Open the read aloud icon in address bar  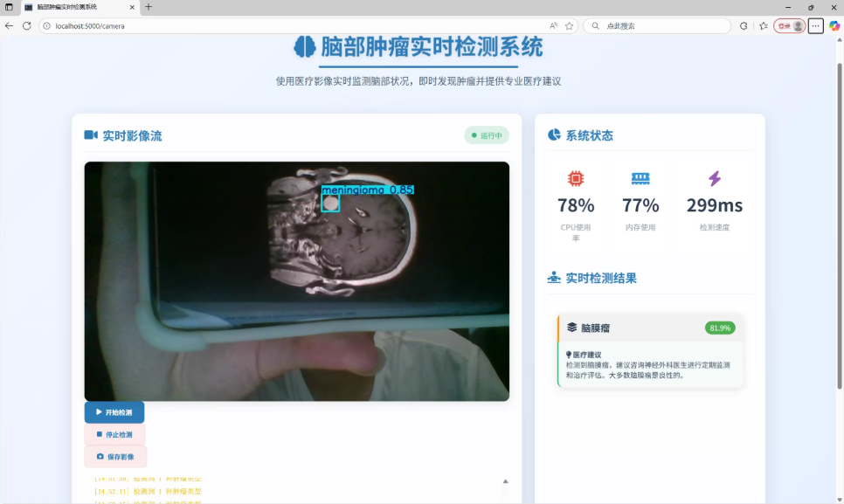553,26
